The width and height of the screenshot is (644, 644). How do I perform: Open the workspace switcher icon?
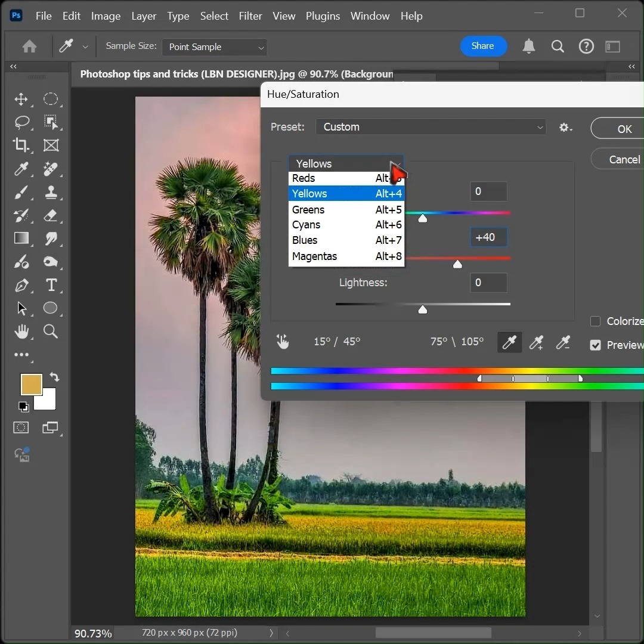pos(613,47)
